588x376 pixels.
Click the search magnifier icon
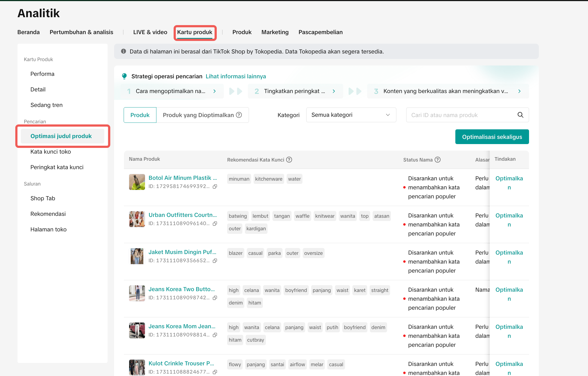[x=520, y=115]
